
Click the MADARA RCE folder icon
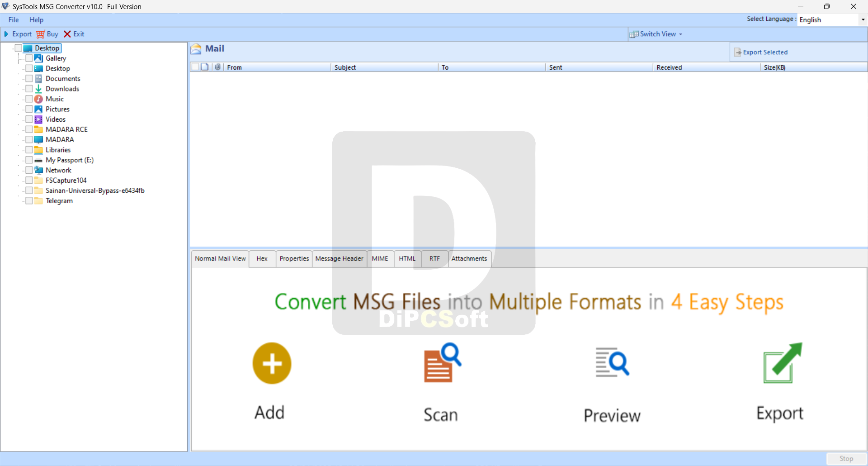click(x=38, y=129)
